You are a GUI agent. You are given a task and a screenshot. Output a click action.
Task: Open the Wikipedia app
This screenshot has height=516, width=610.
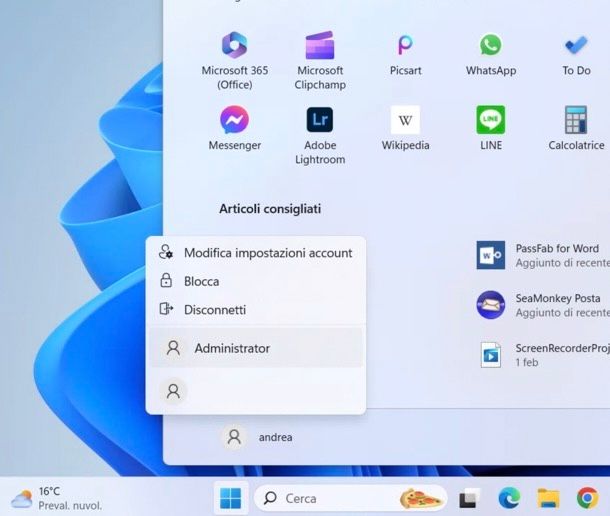[405, 128]
